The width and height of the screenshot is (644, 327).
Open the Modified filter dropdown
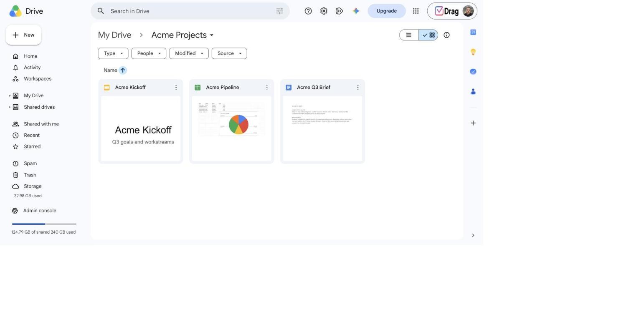pos(189,53)
